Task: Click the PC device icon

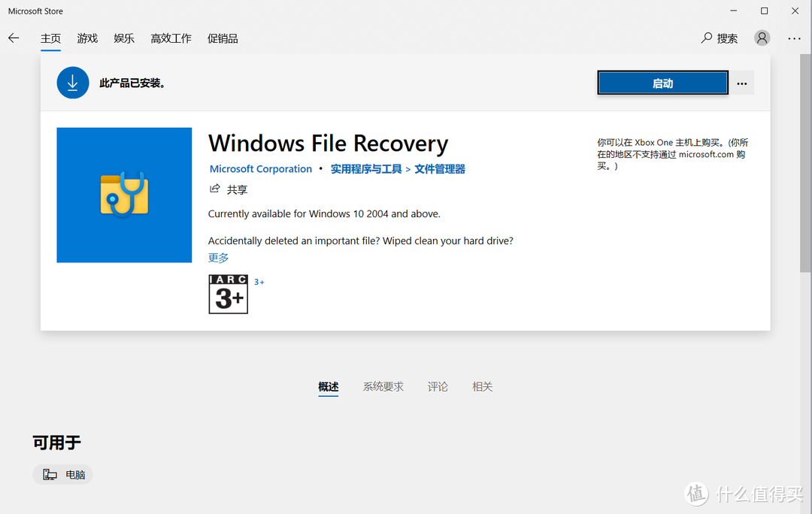Action: tap(50, 475)
